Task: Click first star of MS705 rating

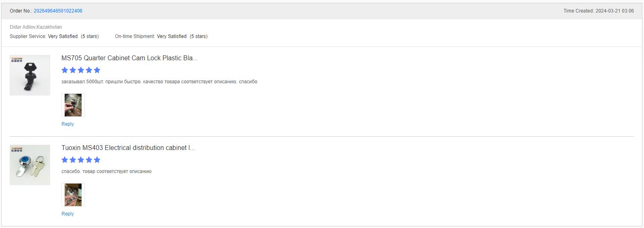Action: [x=65, y=70]
